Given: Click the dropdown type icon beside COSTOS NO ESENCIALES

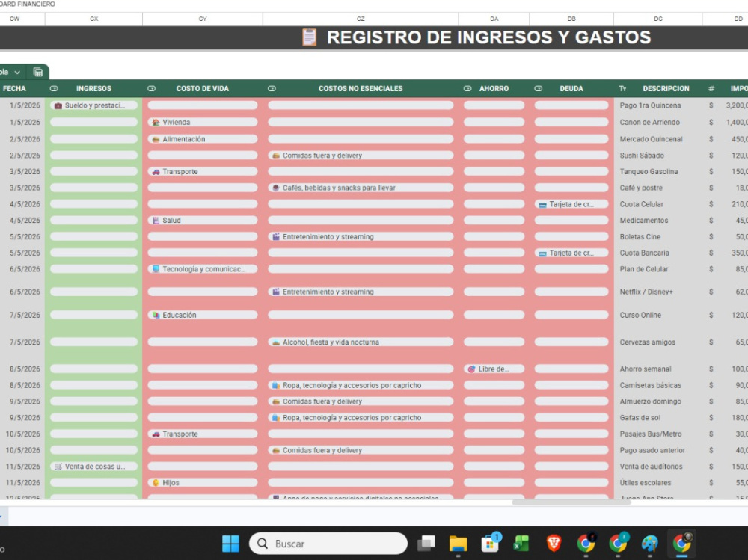Looking at the screenshot, I should pos(272,89).
